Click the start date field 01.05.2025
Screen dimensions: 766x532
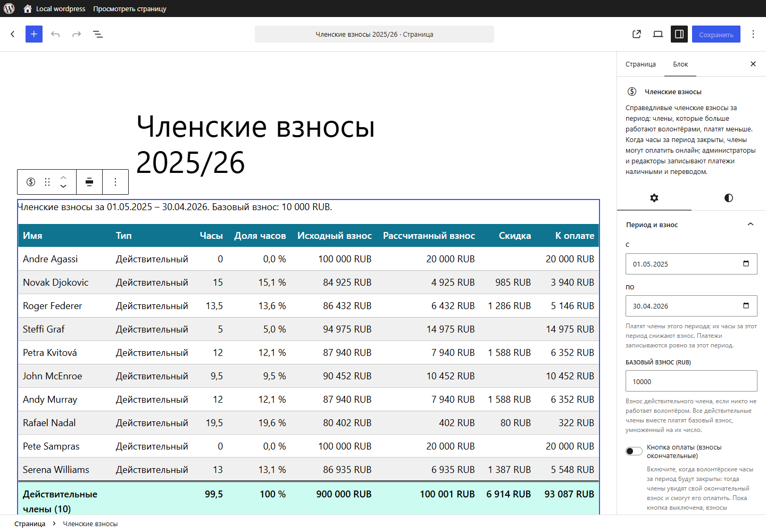click(x=692, y=264)
